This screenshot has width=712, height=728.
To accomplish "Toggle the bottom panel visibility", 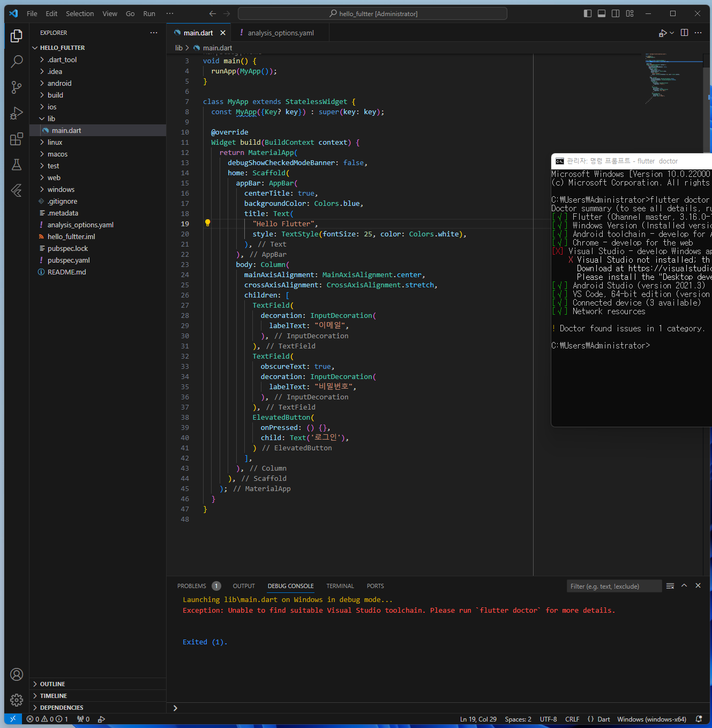I will 602,13.
